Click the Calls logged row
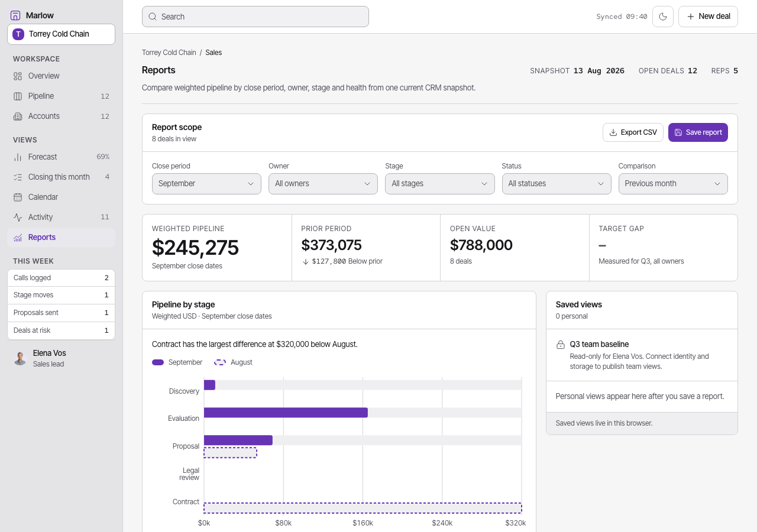Image resolution: width=757 pixels, height=532 pixels. point(61,278)
